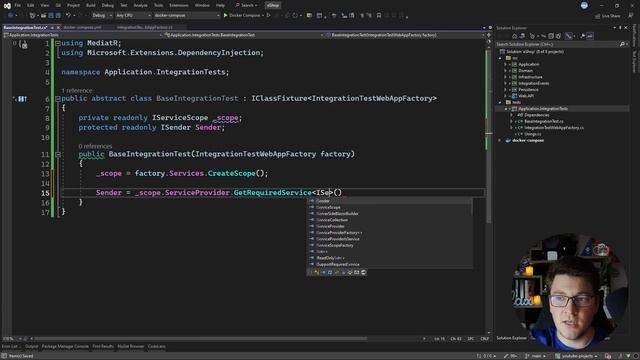Click bookmark icon in main toolbar
This screenshot has width=640, height=360.
[x=379, y=16]
